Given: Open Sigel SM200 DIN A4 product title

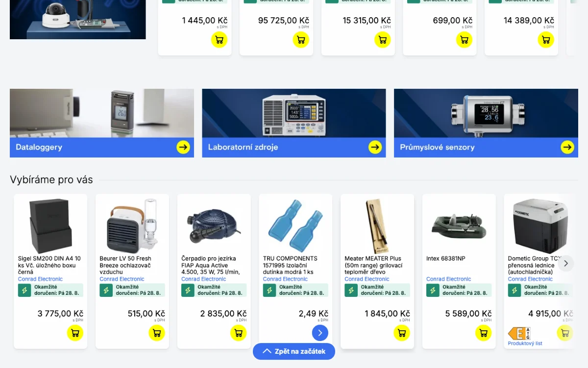Looking at the screenshot, I should [49, 265].
